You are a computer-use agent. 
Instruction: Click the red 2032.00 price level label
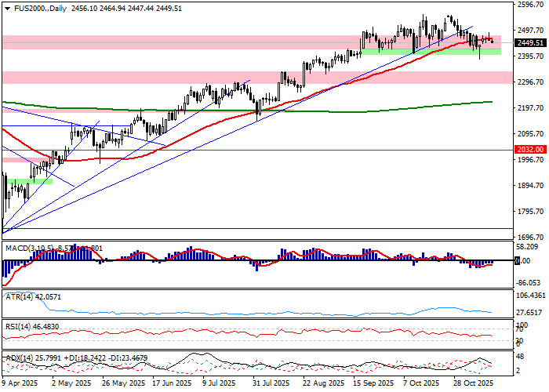click(530, 149)
